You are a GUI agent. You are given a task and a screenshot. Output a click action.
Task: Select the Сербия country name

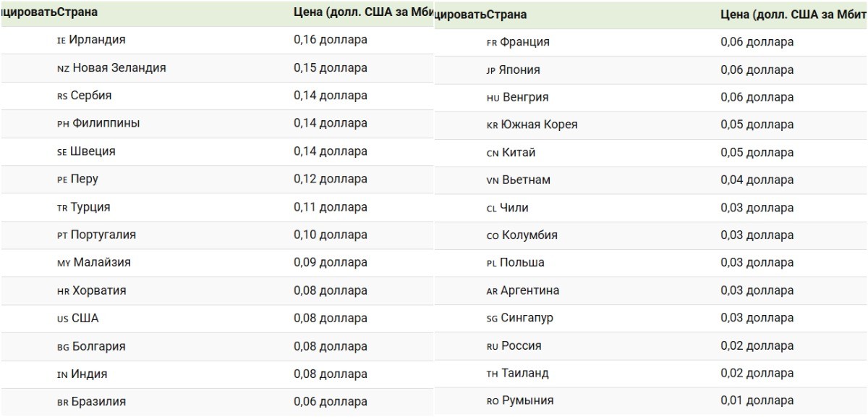click(x=91, y=96)
